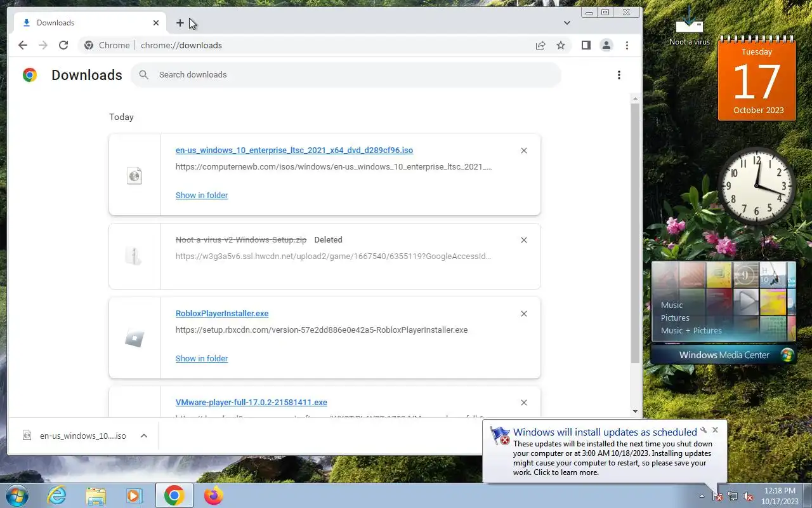Dismiss the Windows update notification balloon
This screenshot has height=508, width=812.
point(716,430)
